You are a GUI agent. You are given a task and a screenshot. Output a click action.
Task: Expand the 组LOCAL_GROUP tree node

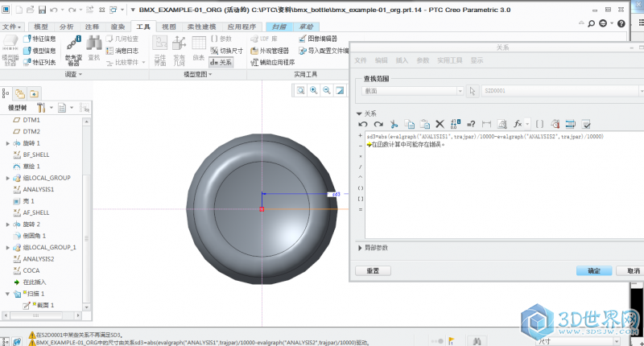7,178
